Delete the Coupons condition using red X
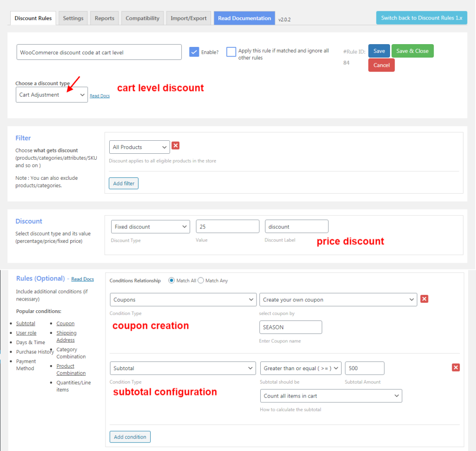 pos(424,299)
